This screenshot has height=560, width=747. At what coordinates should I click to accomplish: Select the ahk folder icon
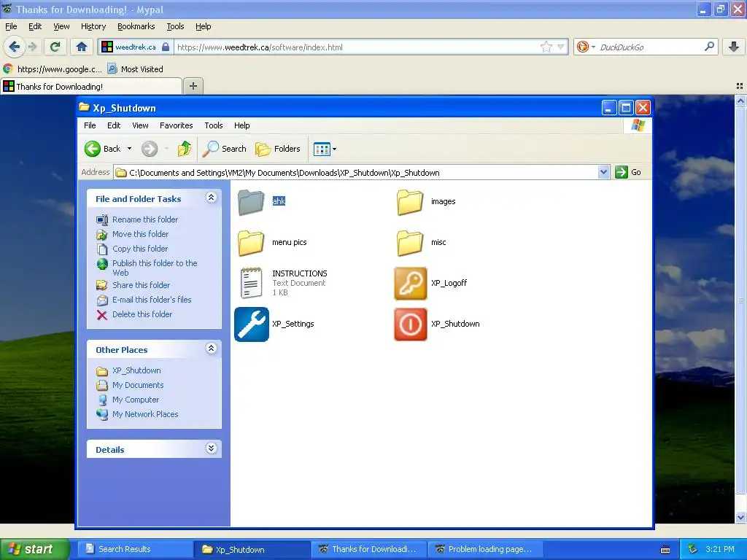click(251, 202)
